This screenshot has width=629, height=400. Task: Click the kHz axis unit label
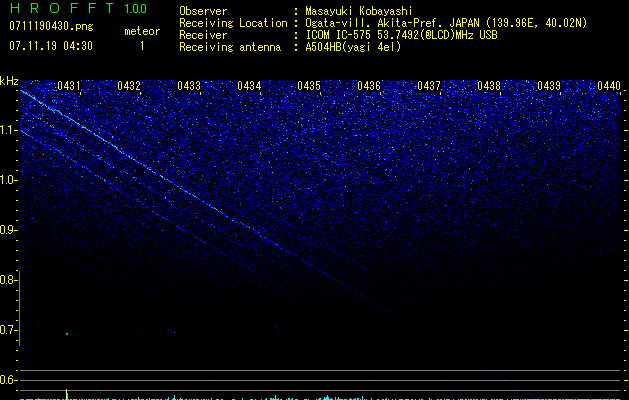click(x=9, y=81)
